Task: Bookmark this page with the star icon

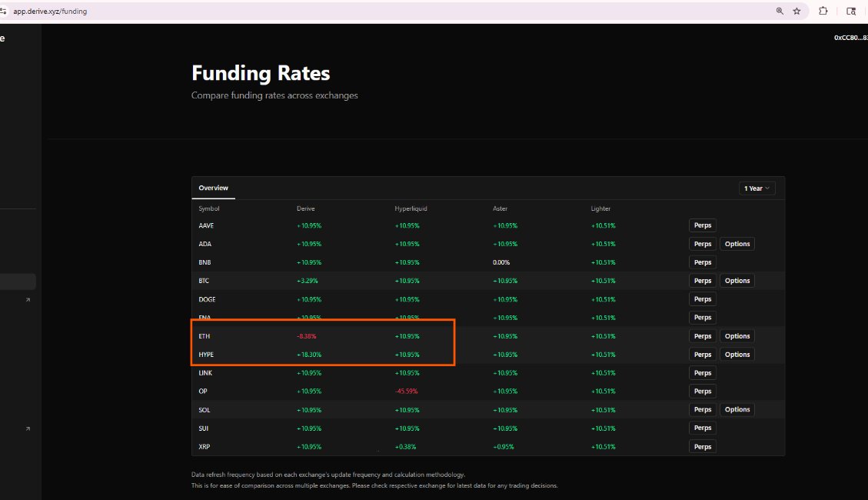Action: point(796,11)
